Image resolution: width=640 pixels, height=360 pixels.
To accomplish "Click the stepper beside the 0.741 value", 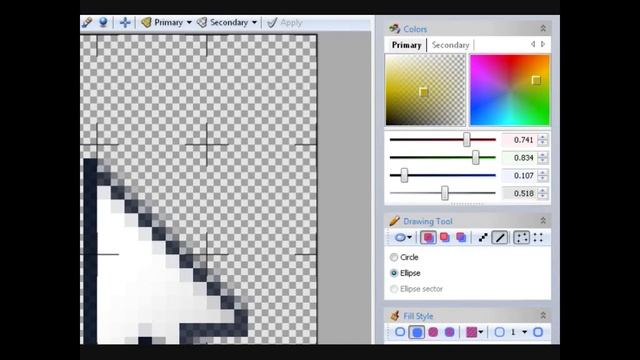I will pyautogui.click(x=542, y=140).
